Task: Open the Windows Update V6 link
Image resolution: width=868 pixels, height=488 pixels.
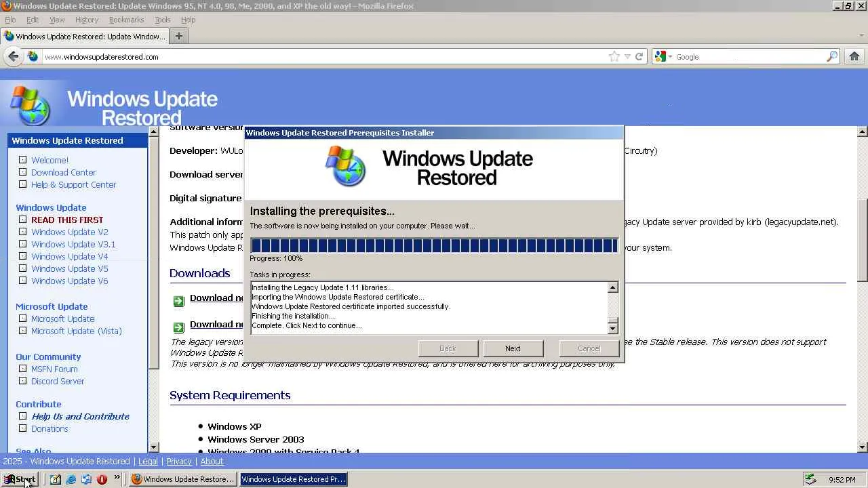Action: tap(69, 281)
